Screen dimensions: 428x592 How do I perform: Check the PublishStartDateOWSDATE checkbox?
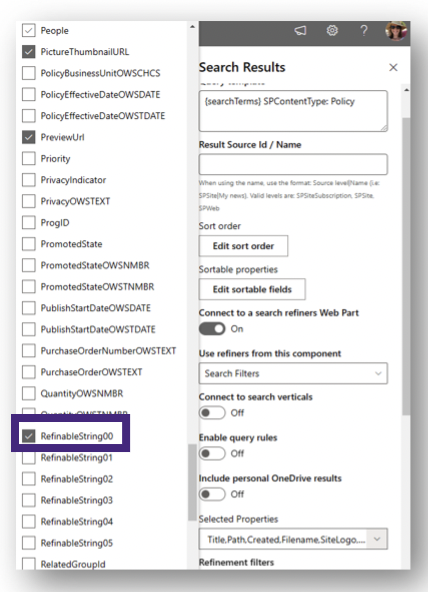click(29, 308)
